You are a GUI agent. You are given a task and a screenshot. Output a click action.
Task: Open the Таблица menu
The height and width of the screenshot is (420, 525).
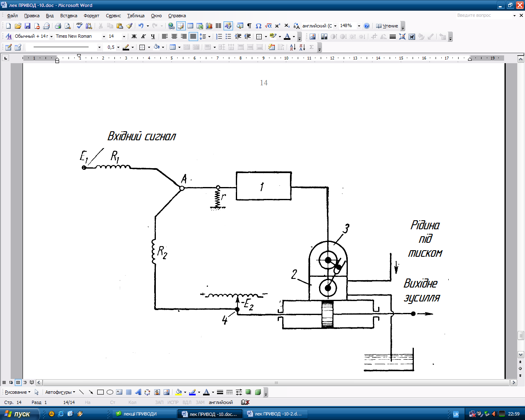pos(136,16)
